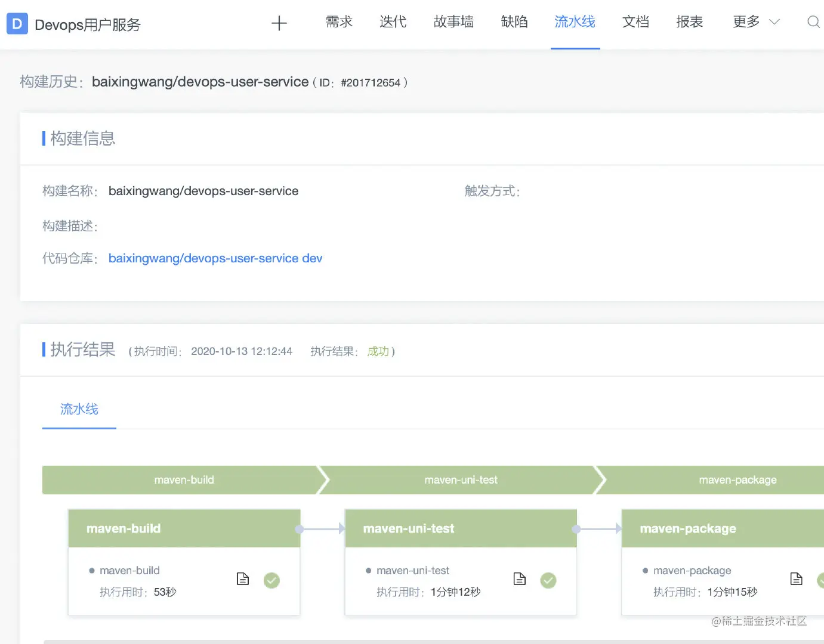Open the search magnifier icon
Viewport: 824px width, 644px height.
coord(813,22)
